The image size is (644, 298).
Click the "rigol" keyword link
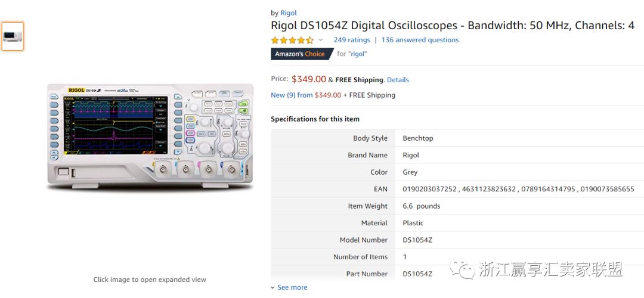pyautogui.click(x=357, y=54)
